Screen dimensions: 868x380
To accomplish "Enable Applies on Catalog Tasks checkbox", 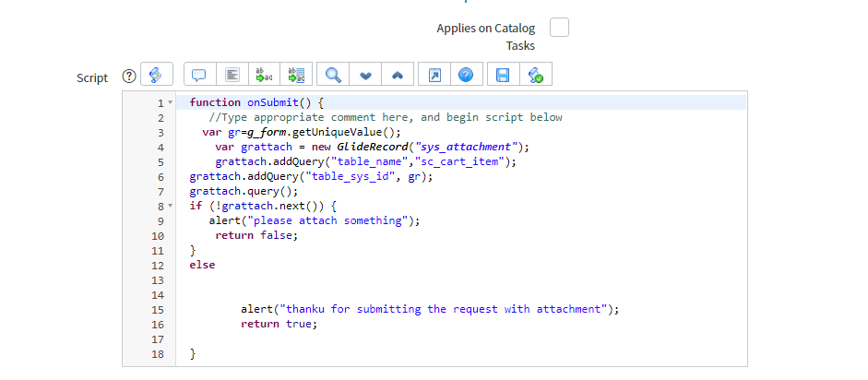I will point(559,28).
